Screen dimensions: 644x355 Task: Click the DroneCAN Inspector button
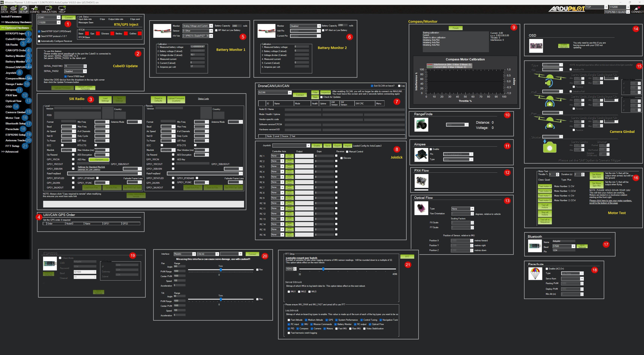(x=325, y=92)
